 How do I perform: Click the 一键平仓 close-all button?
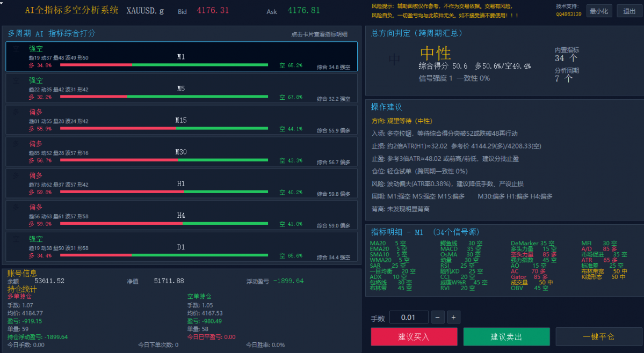599,336
